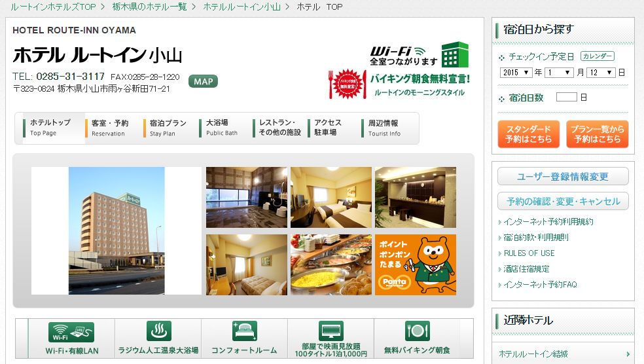The height and width of the screenshot is (364, 644).
Task: Open the green MAP button
Action: [x=203, y=81]
